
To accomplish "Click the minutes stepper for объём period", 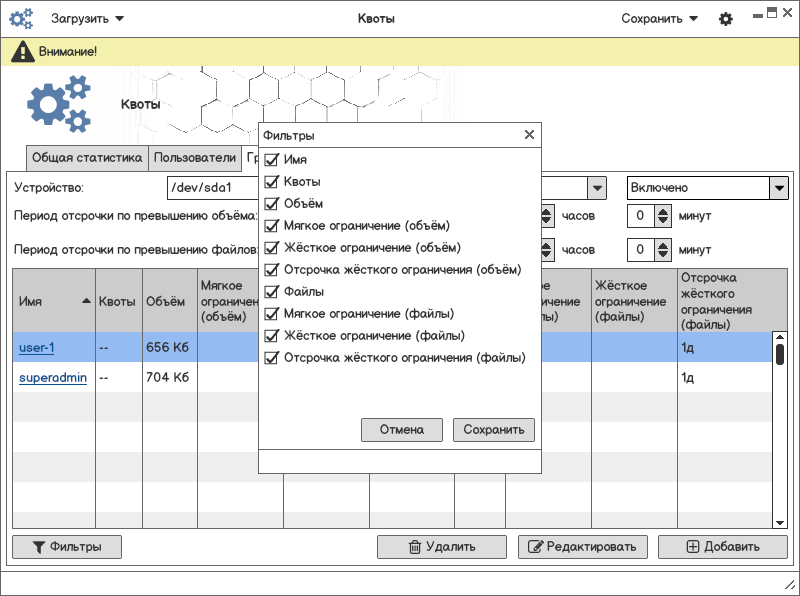I will coord(662,216).
